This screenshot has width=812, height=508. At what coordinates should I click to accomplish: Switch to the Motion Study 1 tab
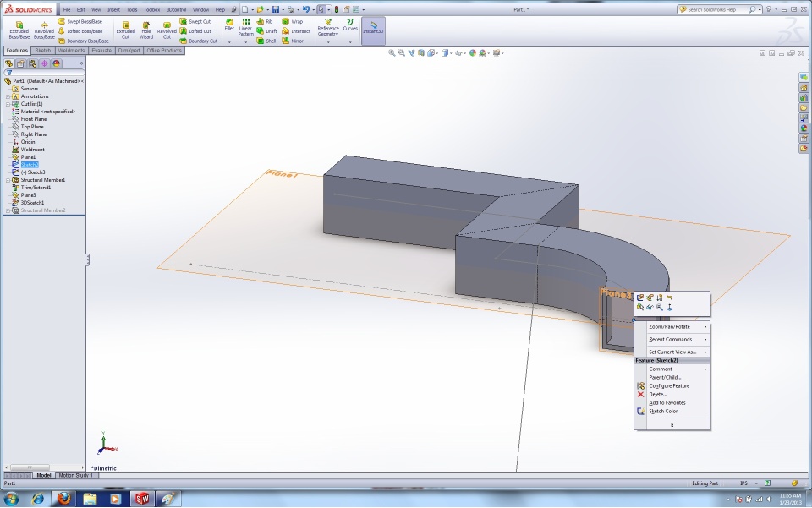coord(75,475)
